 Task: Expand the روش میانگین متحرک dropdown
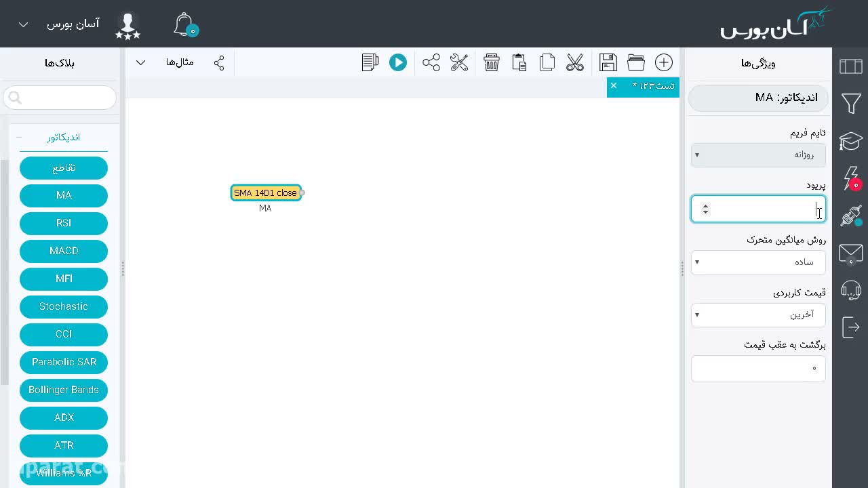point(758,262)
